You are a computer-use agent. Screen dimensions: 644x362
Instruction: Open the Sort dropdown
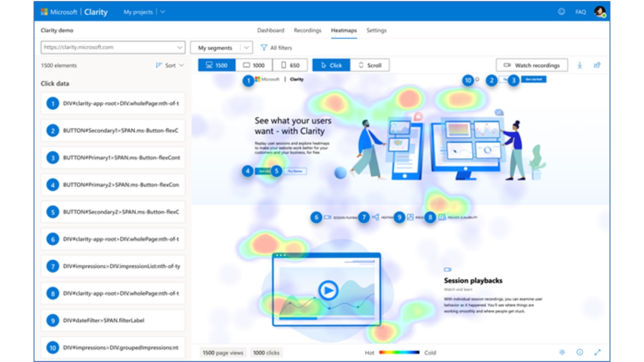click(x=170, y=65)
